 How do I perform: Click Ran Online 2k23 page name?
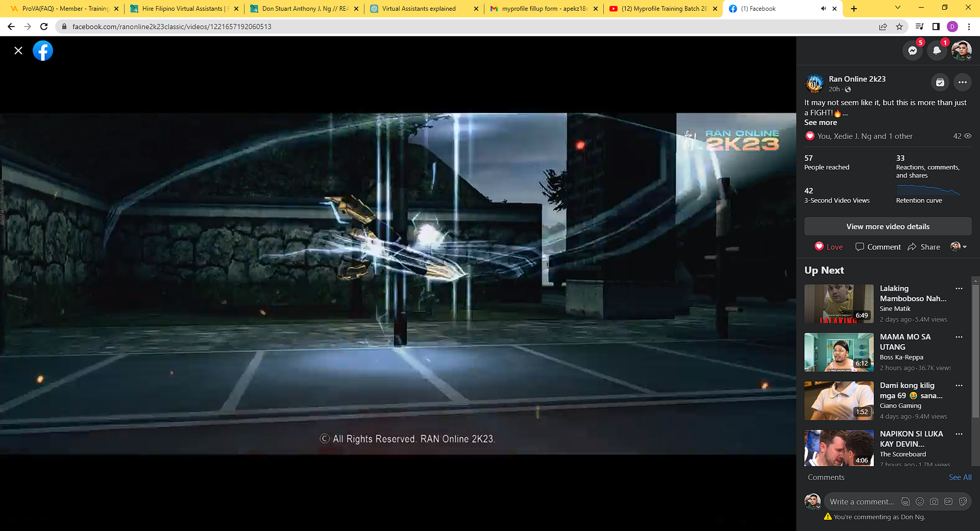click(857, 79)
